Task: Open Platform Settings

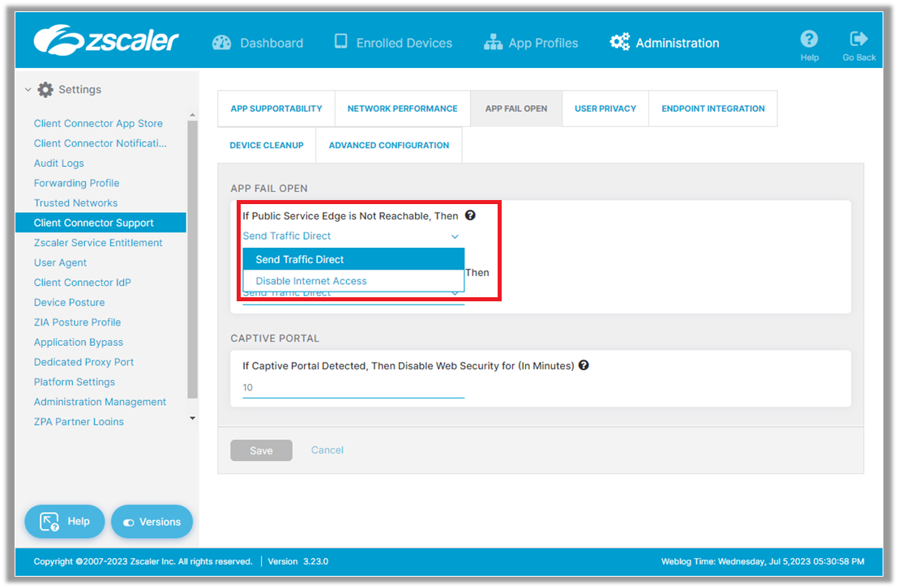Action: pos(75,382)
